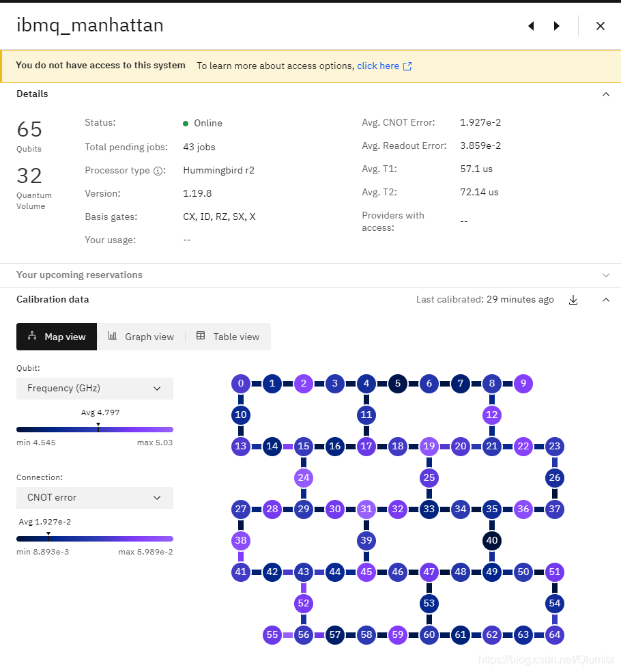Click the '43 jobs' pending jobs value

point(199,148)
